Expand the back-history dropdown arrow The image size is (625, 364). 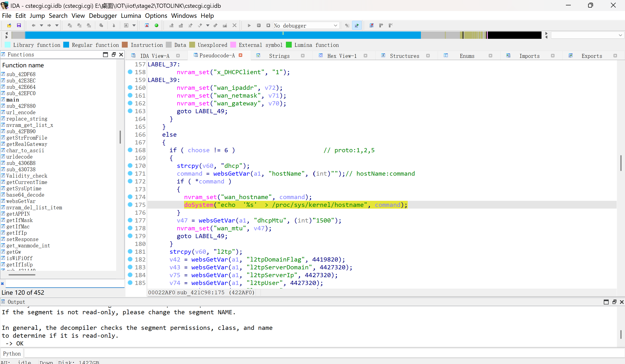[x=42, y=25]
